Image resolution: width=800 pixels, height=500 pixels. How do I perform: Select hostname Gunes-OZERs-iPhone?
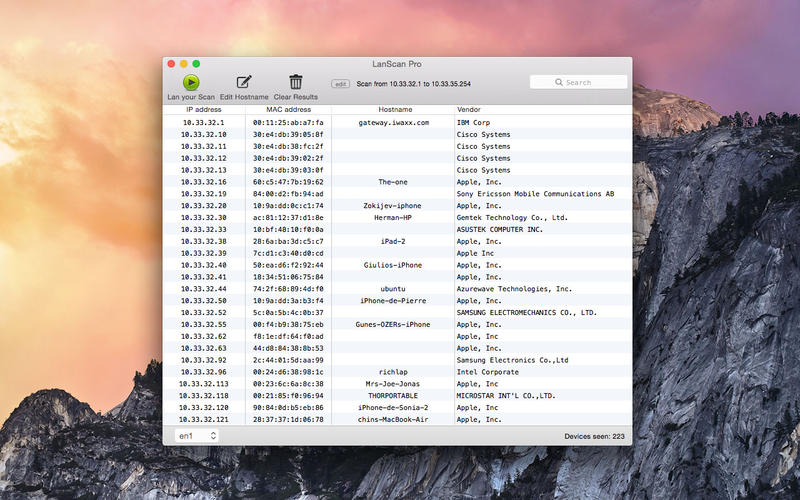(393, 324)
